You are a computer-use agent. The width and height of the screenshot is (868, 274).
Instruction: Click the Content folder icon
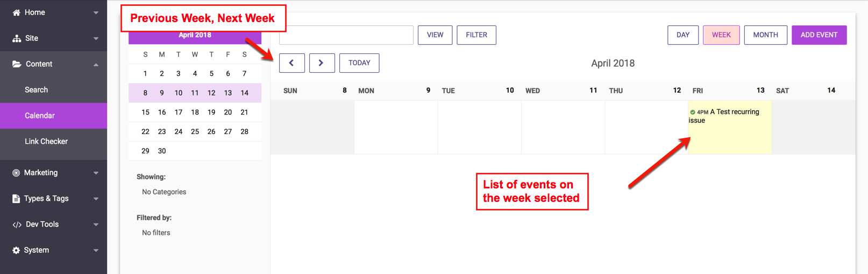tap(17, 64)
